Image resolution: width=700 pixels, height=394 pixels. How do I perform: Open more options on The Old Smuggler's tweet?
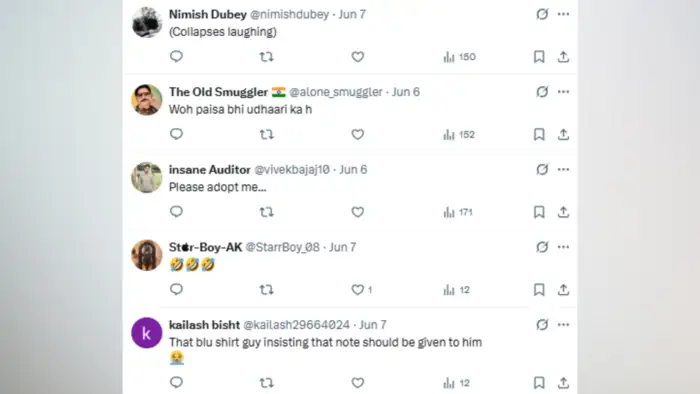point(563,92)
